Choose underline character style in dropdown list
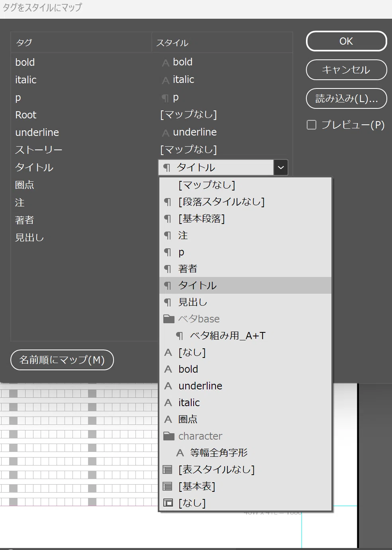Viewport: 392px width, 550px height. [x=245, y=386]
